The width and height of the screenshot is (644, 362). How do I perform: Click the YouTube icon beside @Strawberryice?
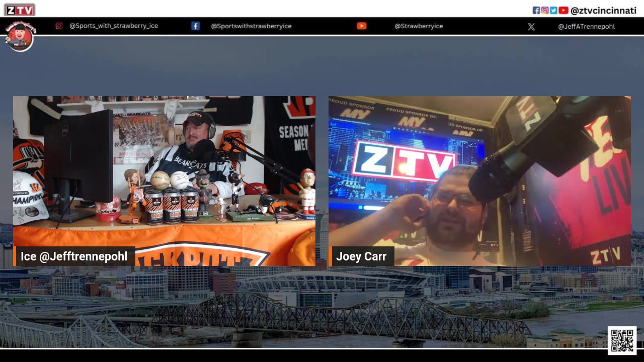(362, 26)
